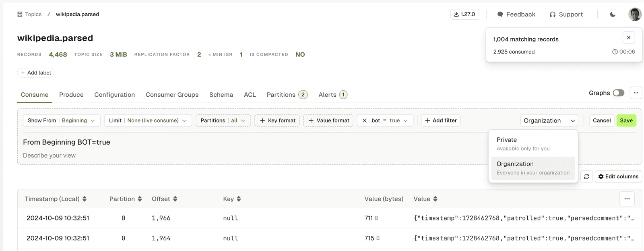Switch to the Produce tab

(x=71, y=95)
